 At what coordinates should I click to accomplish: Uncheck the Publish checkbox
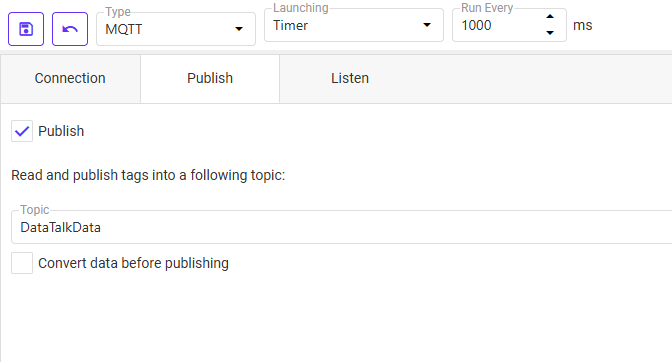pos(22,131)
